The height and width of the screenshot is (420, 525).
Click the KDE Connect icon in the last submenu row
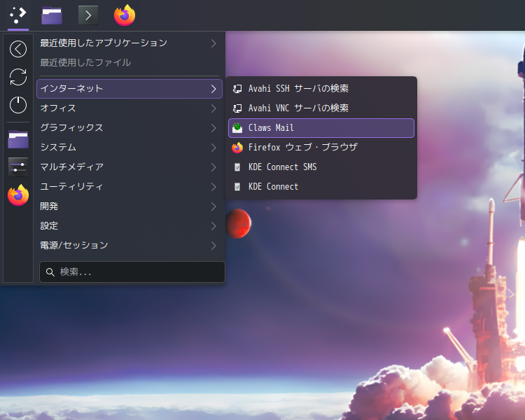237,187
